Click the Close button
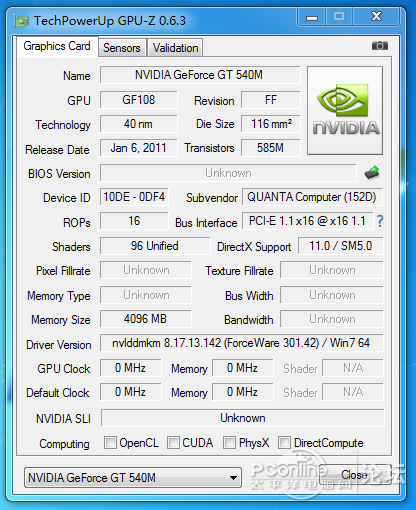 355,475
